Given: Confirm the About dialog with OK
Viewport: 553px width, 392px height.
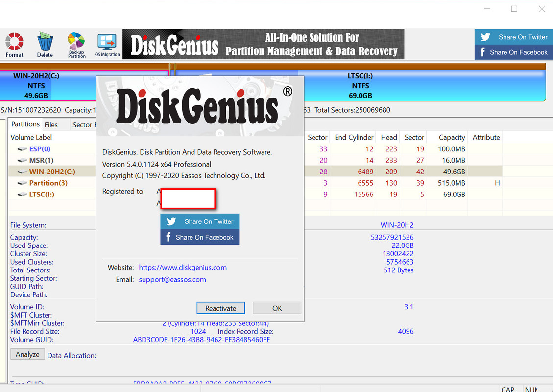Looking at the screenshot, I should [277, 308].
